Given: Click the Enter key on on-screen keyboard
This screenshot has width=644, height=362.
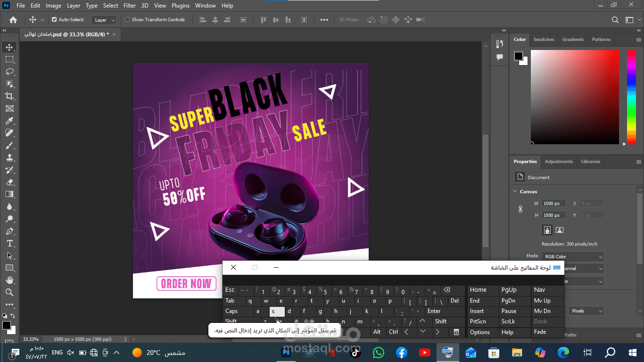Looking at the screenshot, I should (445, 311).
